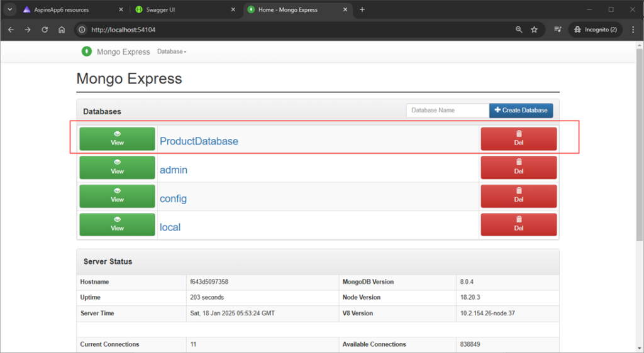Viewport: 644px width, 353px height.
Task: View the local database
Action: (x=117, y=225)
